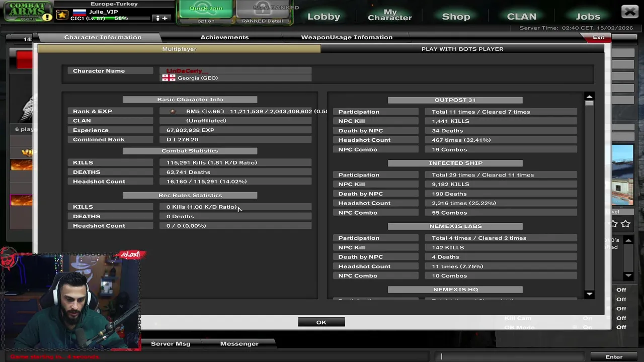
Task: Click '142 KILLS' value
Action: (448, 247)
